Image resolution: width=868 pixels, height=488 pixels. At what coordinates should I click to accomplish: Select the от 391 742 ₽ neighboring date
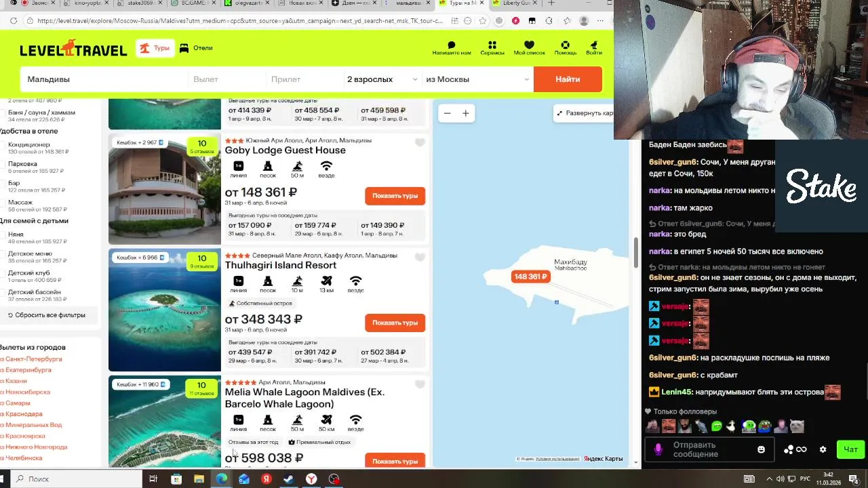tap(316, 356)
